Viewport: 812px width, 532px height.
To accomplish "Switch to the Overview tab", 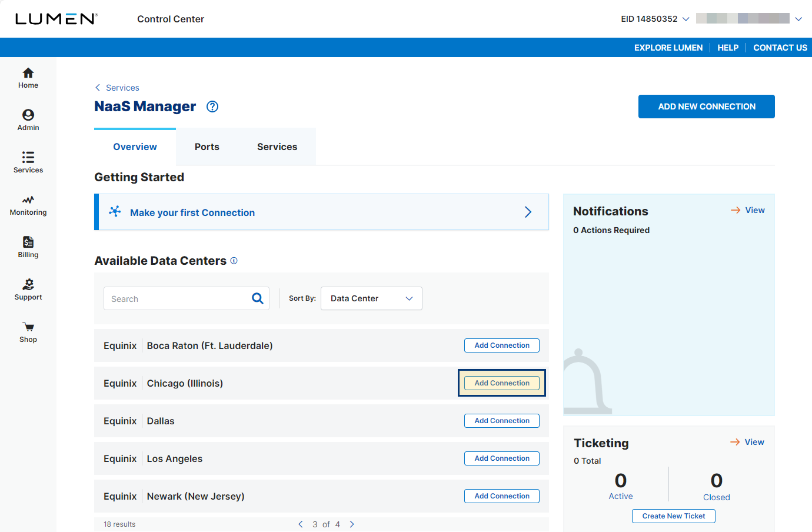I will coord(135,147).
